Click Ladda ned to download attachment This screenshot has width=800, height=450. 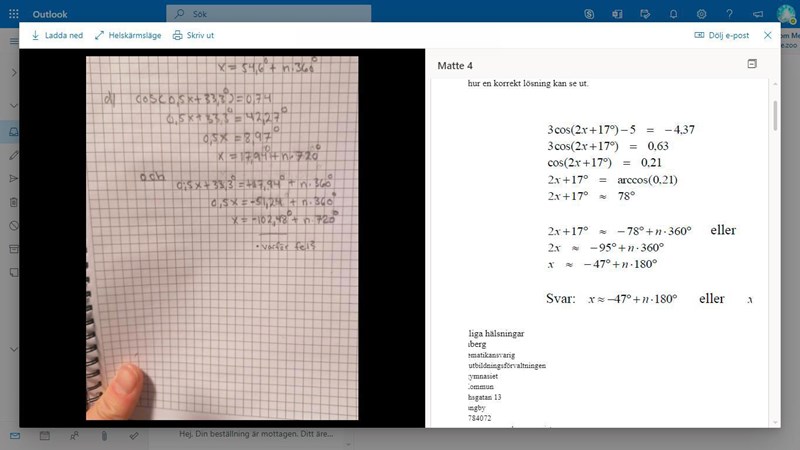click(57, 35)
